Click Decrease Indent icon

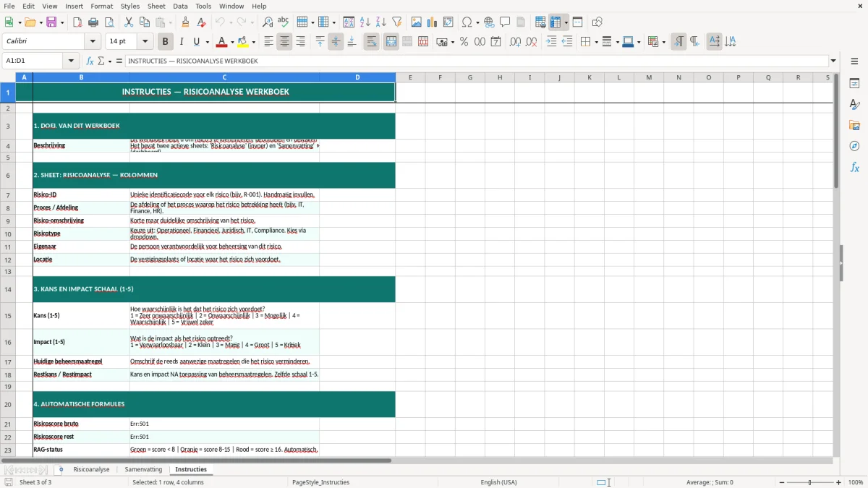coord(567,42)
